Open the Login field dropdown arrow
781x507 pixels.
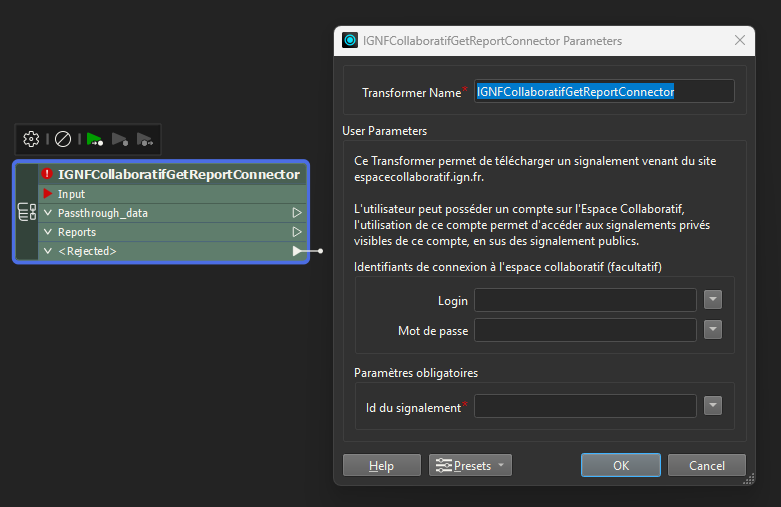coord(713,300)
